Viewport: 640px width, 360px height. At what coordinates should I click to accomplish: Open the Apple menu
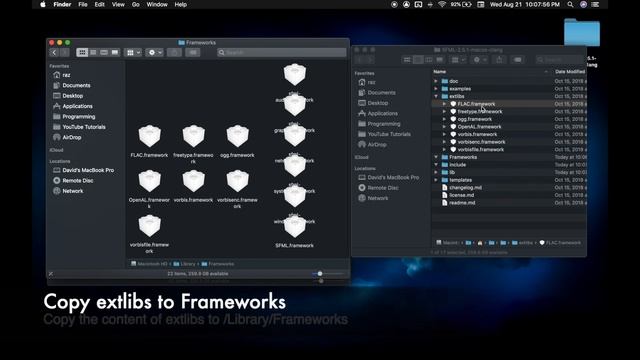click(43, 4)
